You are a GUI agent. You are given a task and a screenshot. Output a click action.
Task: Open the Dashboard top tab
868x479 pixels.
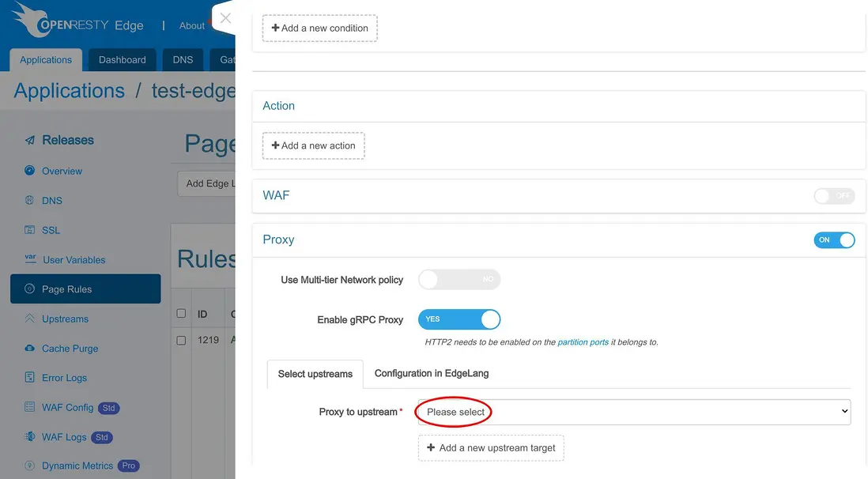click(123, 60)
